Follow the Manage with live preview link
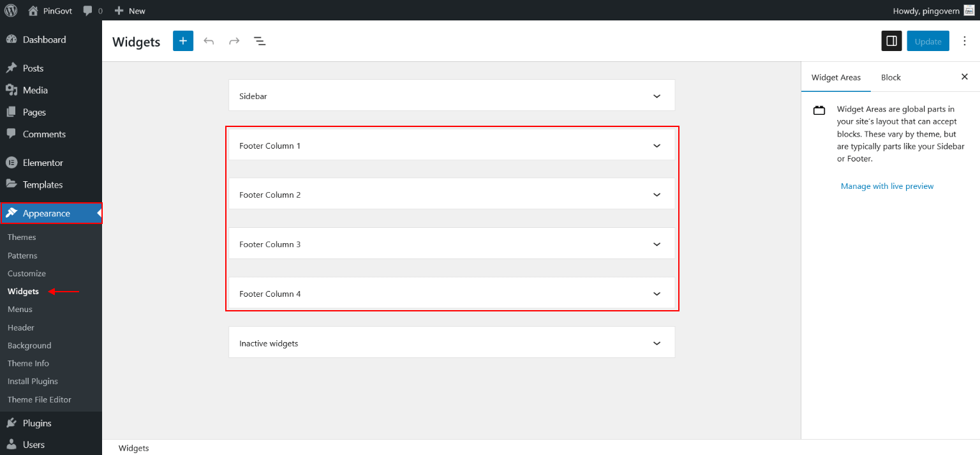Image resolution: width=980 pixels, height=455 pixels. pos(887,186)
